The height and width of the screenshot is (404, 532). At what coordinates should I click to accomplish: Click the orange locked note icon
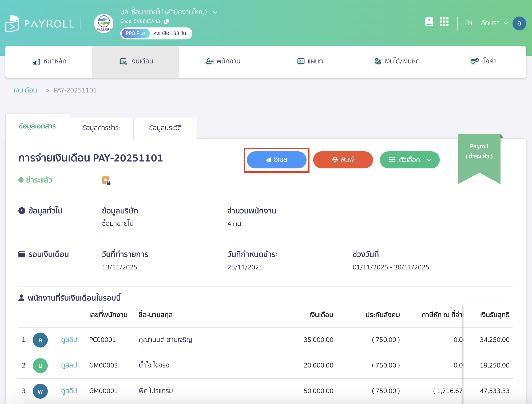pyautogui.click(x=106, y=180)
